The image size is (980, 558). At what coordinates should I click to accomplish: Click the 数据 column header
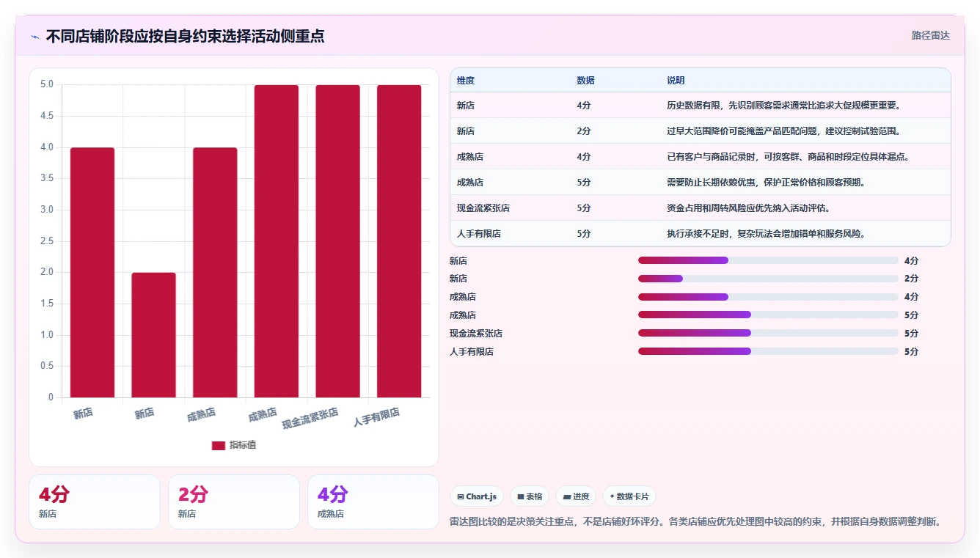[586, 81]
